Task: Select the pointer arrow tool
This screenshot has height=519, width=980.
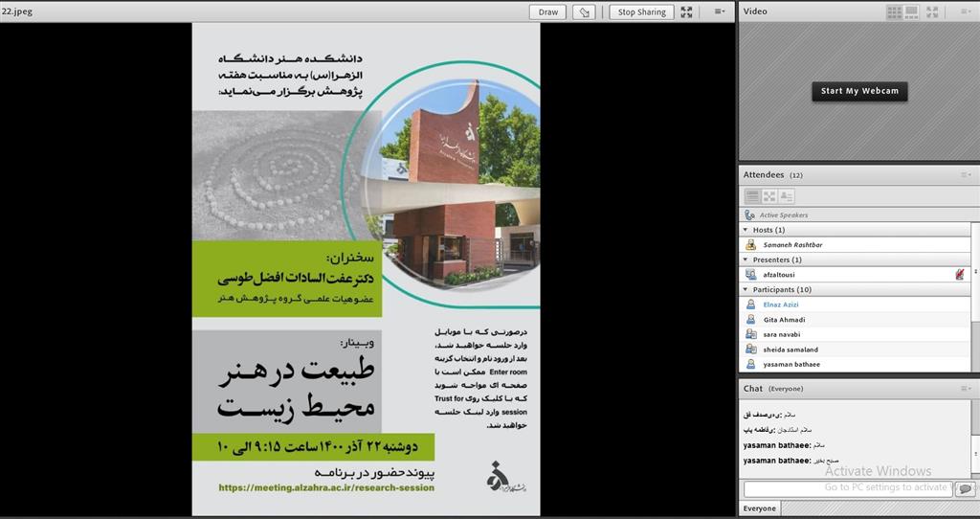Action: [584, 11]
